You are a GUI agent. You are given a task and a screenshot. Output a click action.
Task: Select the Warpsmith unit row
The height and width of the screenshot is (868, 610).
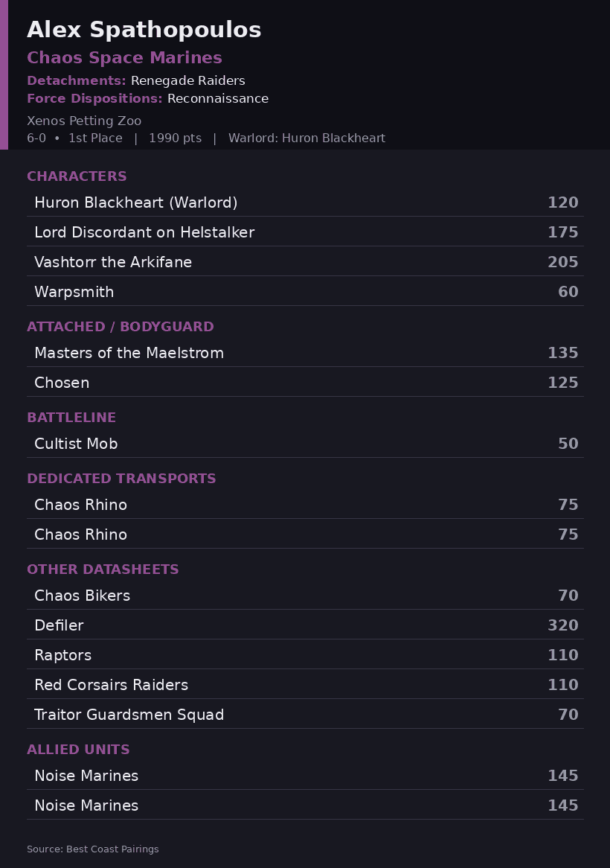(x=305, y=292)
